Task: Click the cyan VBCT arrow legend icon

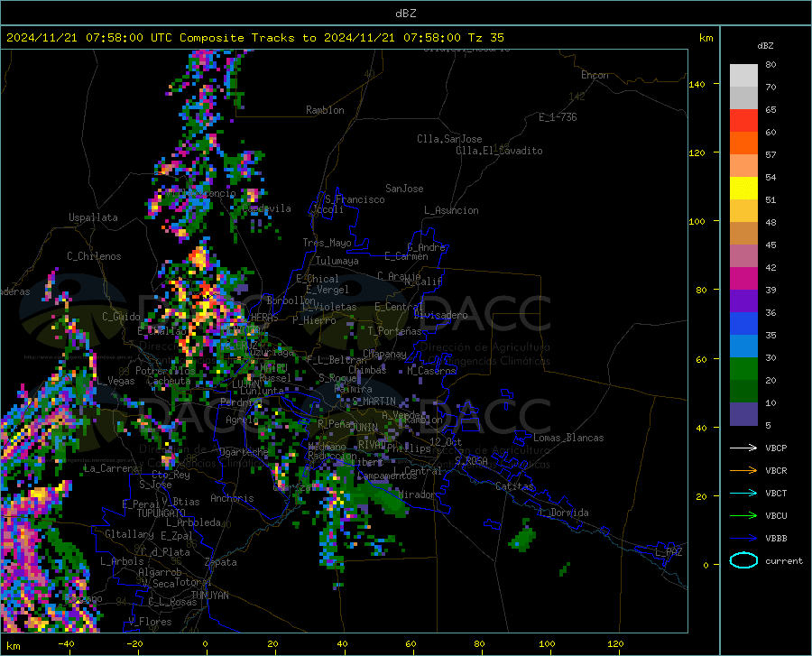Action: pos(743,493)
